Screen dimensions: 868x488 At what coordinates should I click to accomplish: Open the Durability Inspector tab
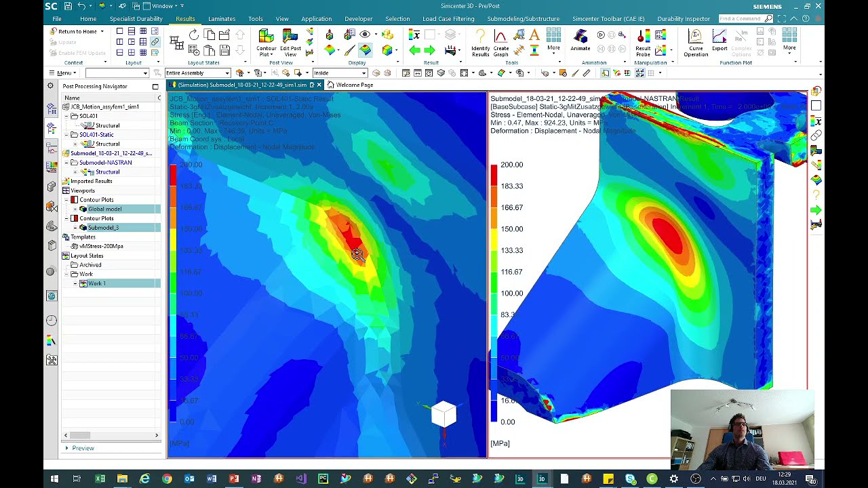pos(684,18)
